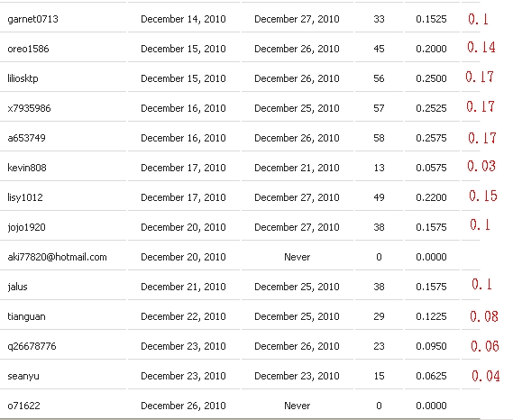
Task: Click the jojo1920 username
Action: [26, 227]
